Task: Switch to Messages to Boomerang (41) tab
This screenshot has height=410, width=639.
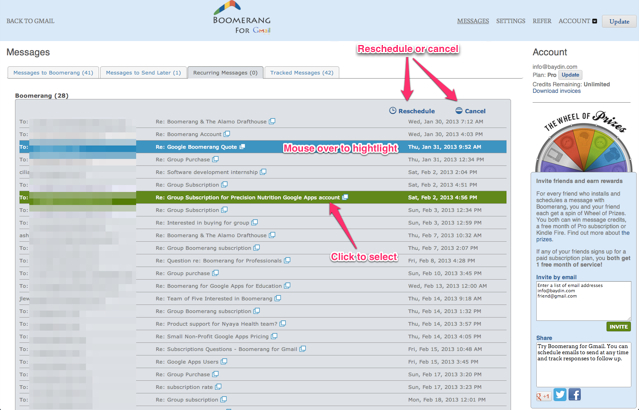Action: 53,73
